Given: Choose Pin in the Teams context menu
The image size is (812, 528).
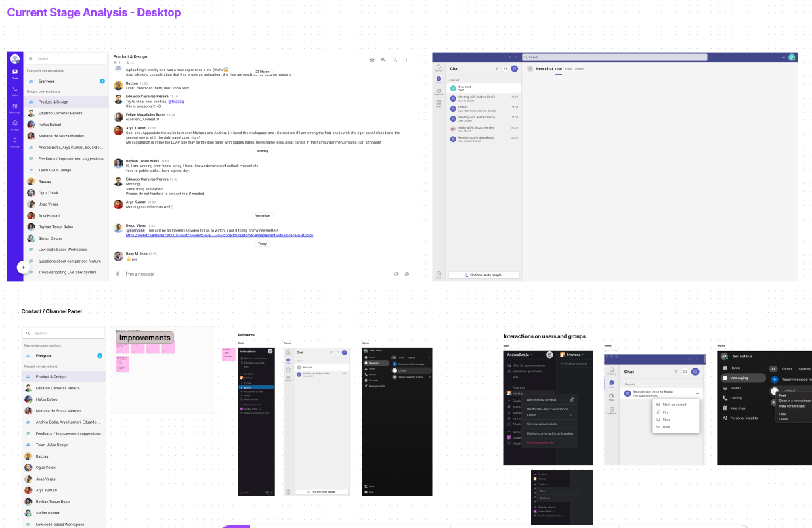Looking at the screenshot, I should click(x=675, y=412).
